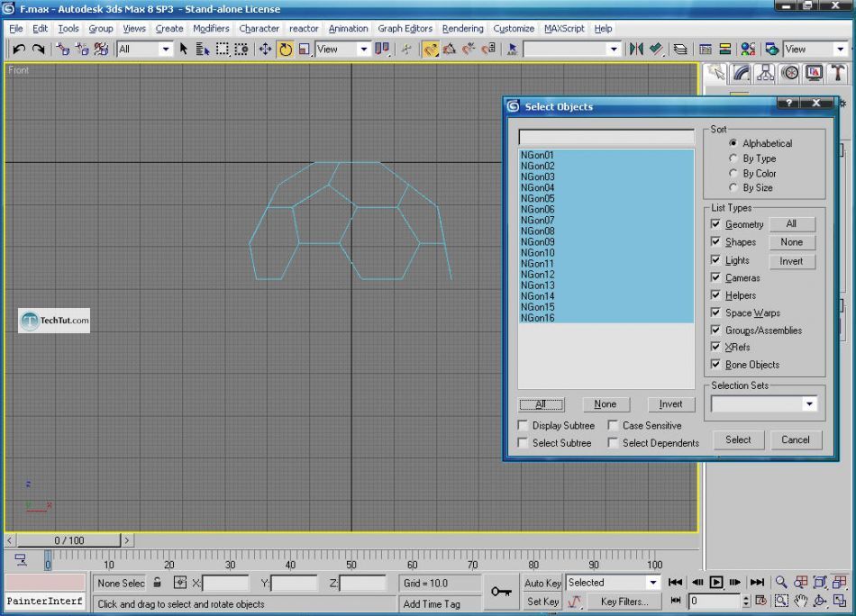The width and height of the screenshot is (856, 616).
Task: Open the Selected key filter dropdown
Action: (653, 583)
